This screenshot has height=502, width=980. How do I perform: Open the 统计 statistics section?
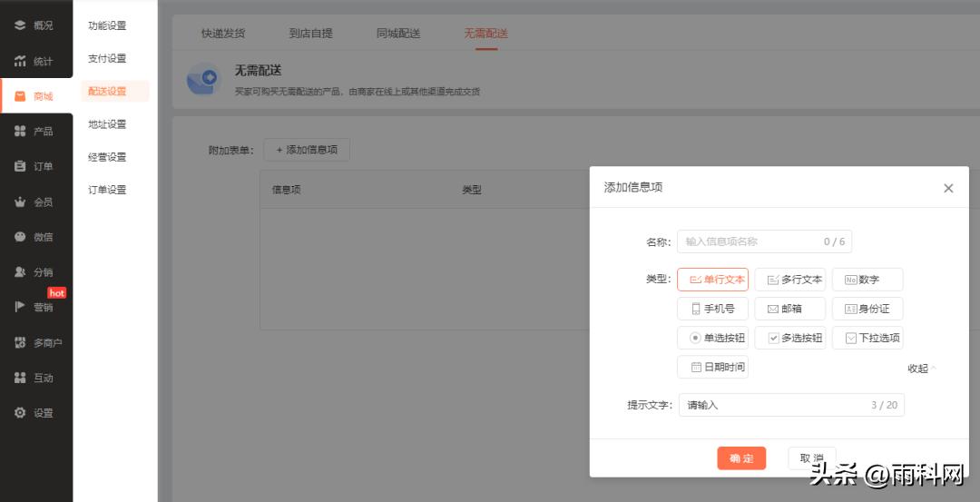point(34,61)
